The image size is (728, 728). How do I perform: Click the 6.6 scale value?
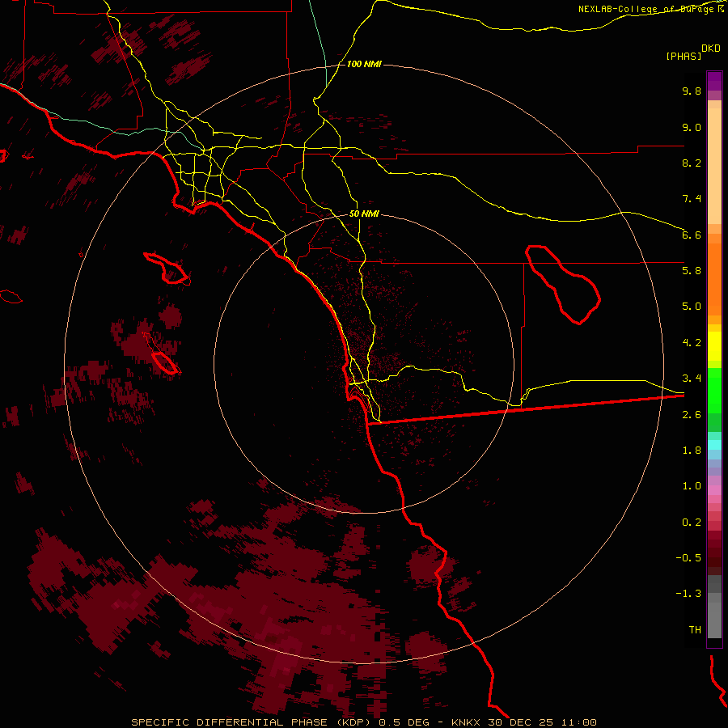tap(692, 235)
